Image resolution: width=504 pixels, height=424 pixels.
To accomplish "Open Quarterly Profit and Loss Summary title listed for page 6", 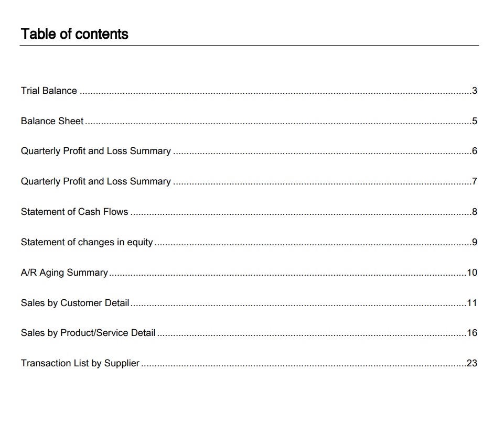I will pos(95,151).
